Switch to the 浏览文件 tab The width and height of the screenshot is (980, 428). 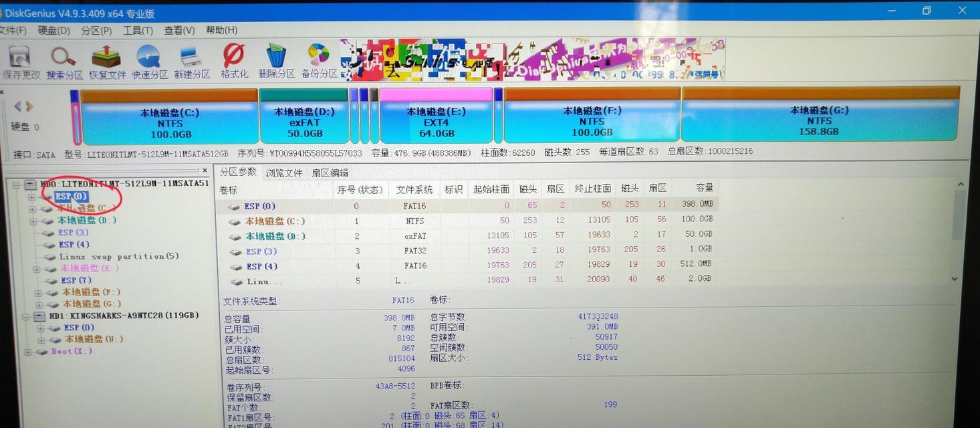click(284, 173)
